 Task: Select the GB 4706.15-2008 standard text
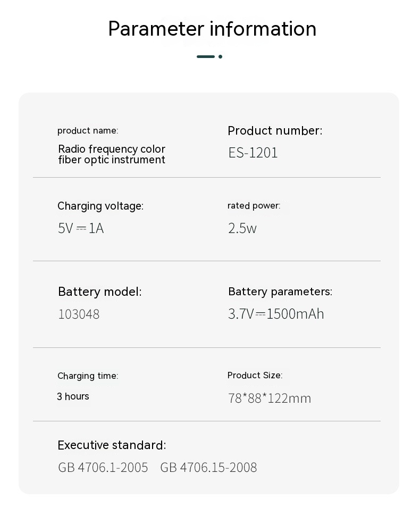(208, 468)
